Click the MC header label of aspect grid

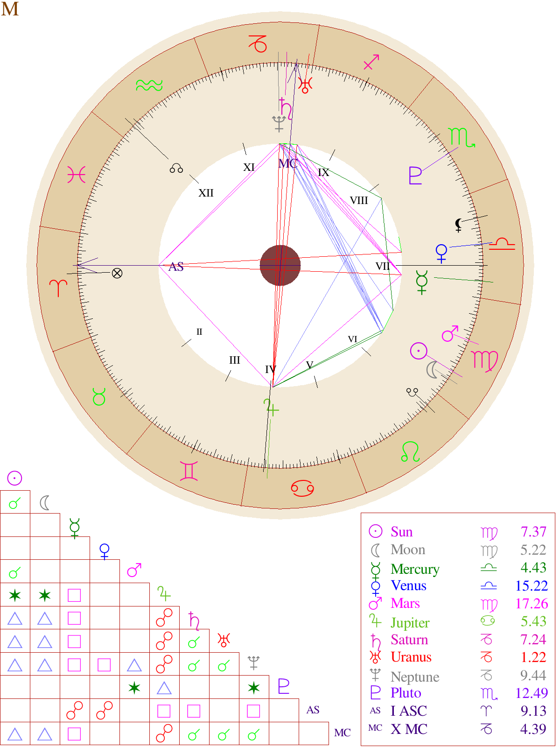(x=342, y=733)
